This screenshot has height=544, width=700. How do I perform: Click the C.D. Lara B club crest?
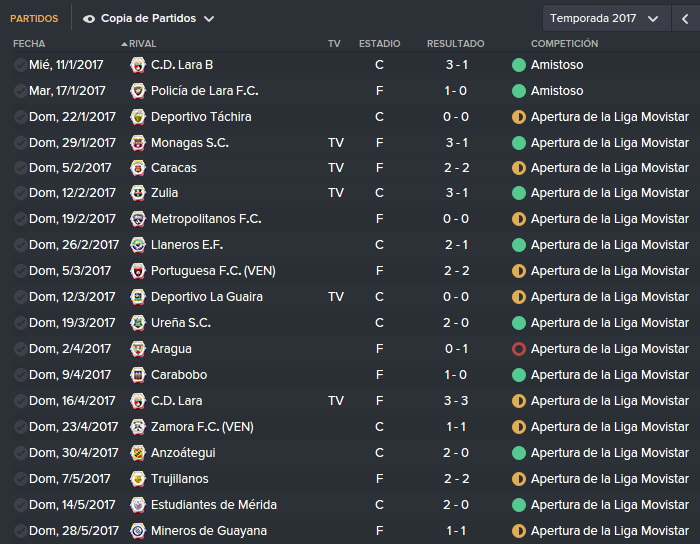tap(138, 65)
